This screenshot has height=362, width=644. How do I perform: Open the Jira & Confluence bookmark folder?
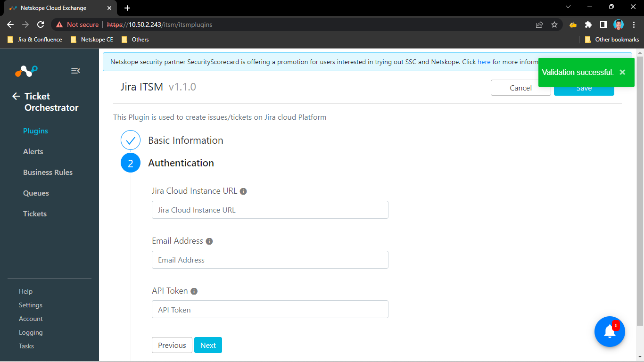tap(35, 40)
